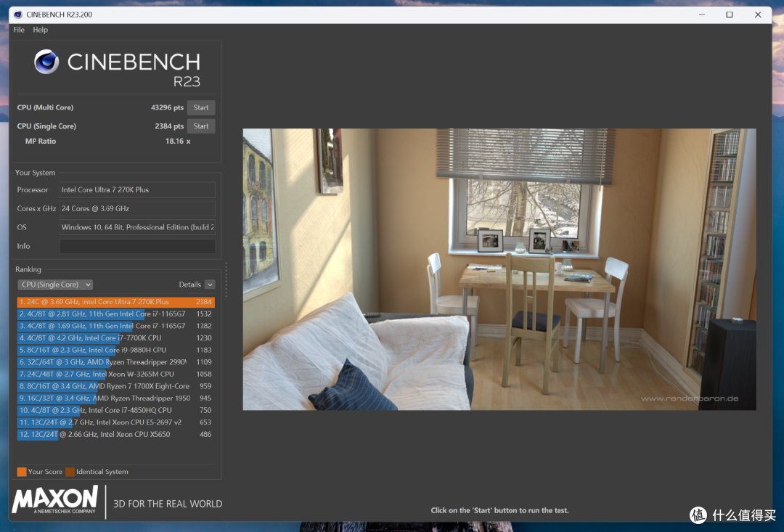Select ranking row 8 AMD Ryzen 7 1700X
Viewport: 784px width, 532px height.
(x=116, y=386)
